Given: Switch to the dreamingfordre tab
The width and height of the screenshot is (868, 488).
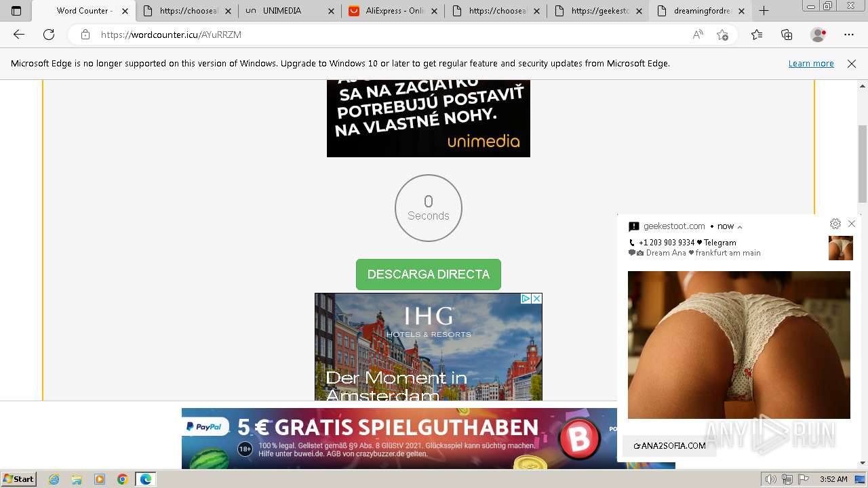Looking at the screenshot, I should tap(701, 11).
